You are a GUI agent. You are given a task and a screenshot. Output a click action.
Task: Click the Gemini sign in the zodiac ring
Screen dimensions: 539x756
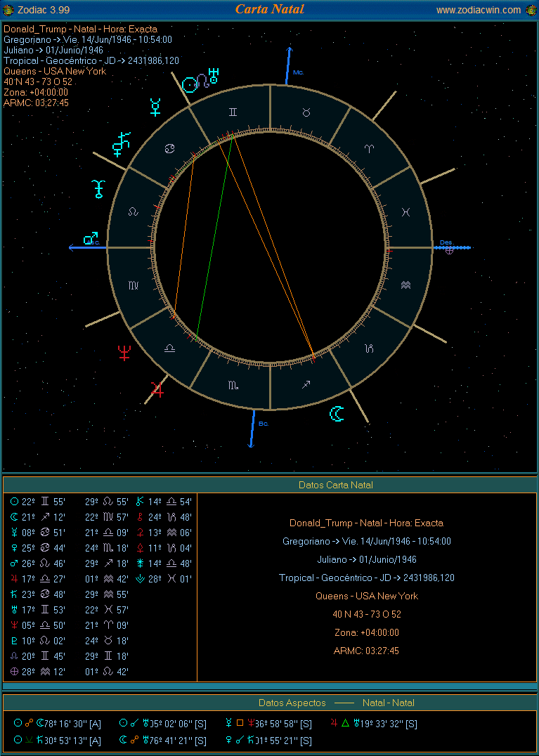233,112
